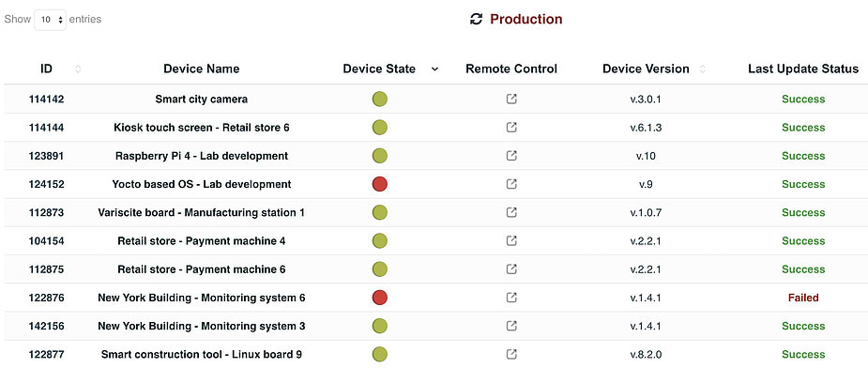Screen dimensions: 868x368
Task: Open Yocto based OS - Lab development
Action: click(202, 184)
